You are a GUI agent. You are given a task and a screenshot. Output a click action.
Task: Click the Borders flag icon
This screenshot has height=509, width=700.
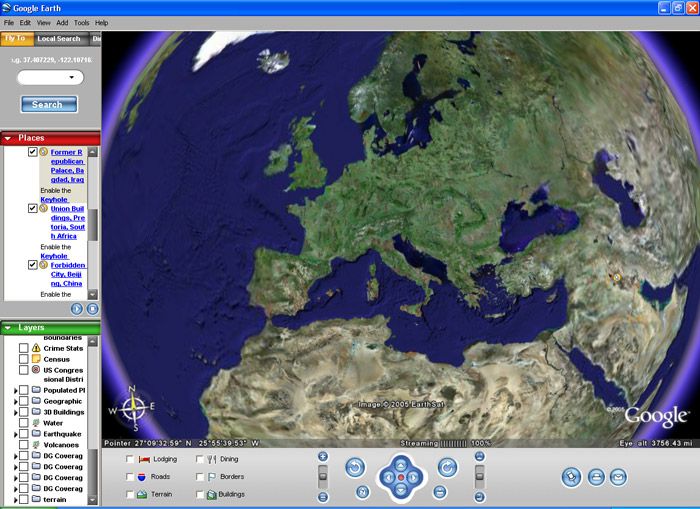click(x=212, y=477)
